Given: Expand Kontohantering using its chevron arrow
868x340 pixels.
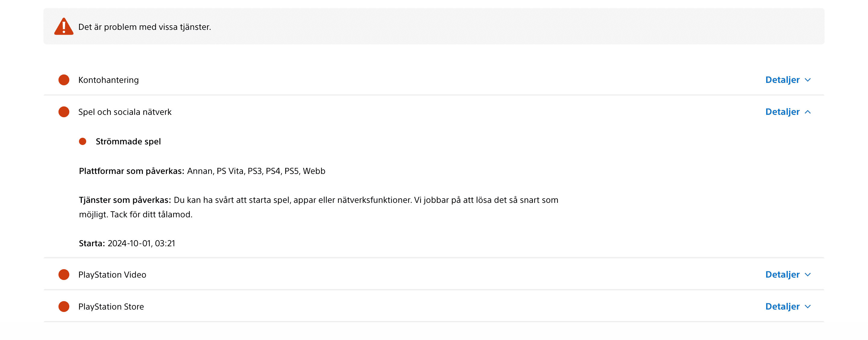Looking at the screenshot, I should coord(808,80).
